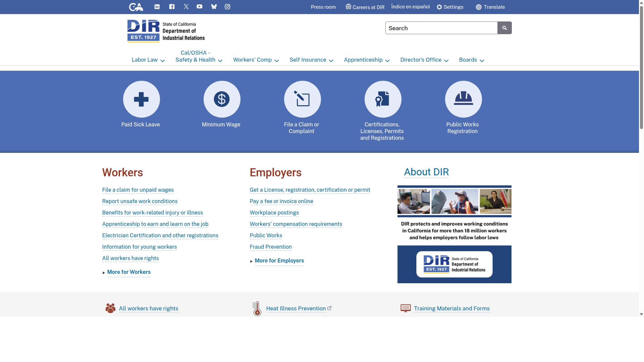Expand the Self Insurance menu
Screen dimensions: 644x362
311,60
